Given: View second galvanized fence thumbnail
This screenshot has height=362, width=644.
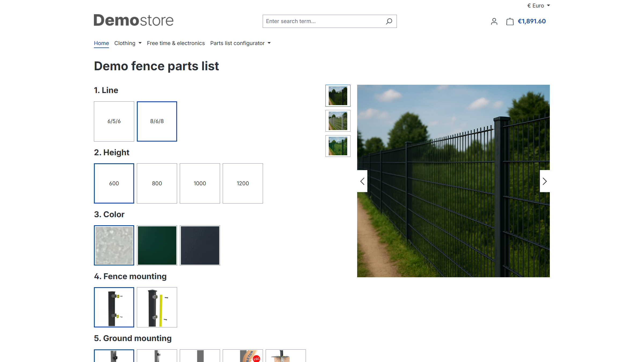Looking at the screenshot, I should coord(338,121).
